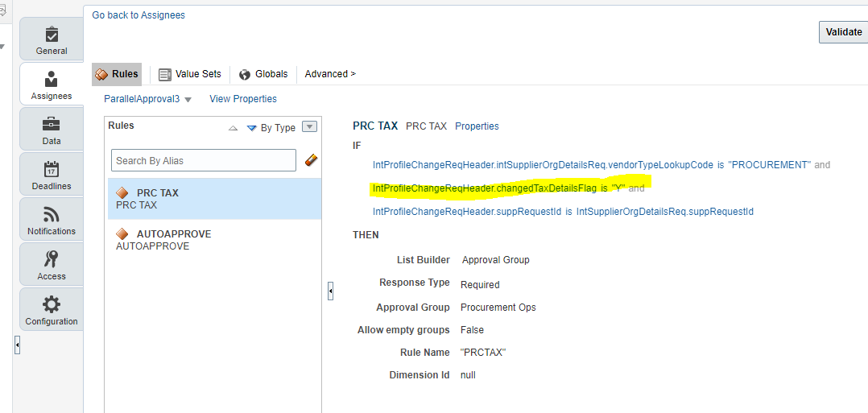Click the Configuration gear icon
This screenshot has width=868, height=413.
point(52,304)
